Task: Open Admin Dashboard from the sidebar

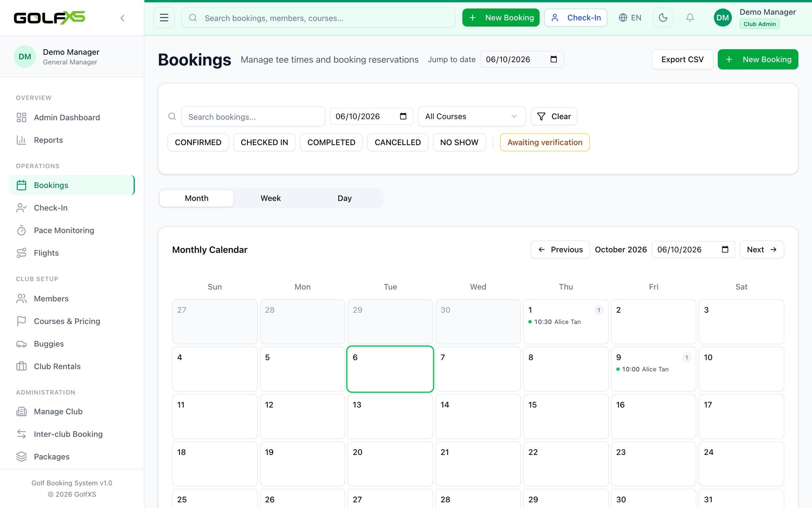Action: click(72, 117)
